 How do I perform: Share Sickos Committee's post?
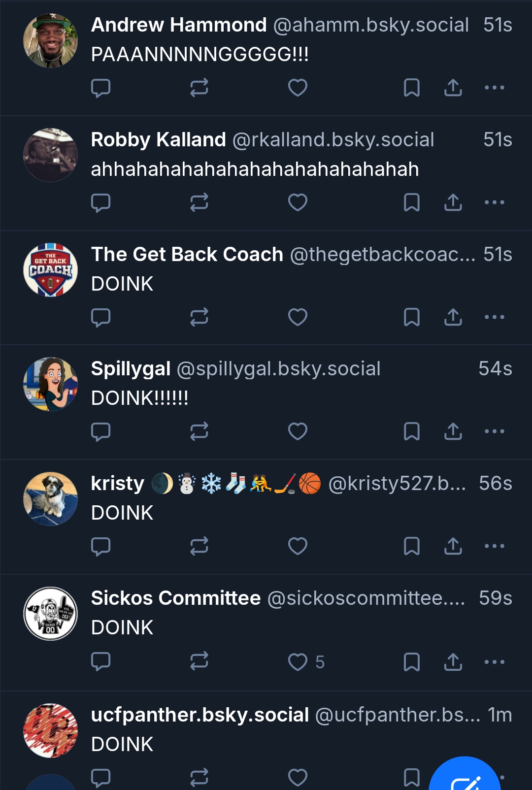(x=453, y=662)
